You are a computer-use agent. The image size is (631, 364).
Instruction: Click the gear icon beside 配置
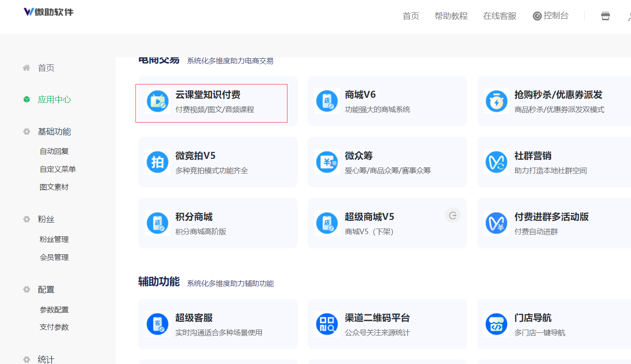tap(27, 290)
